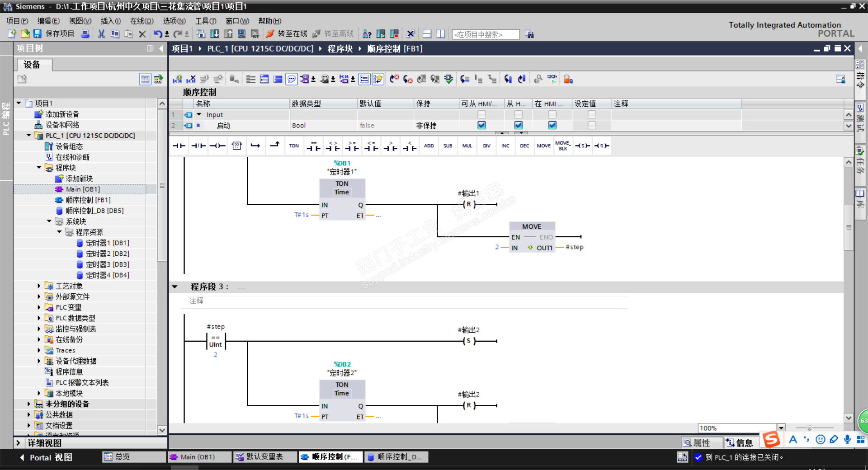Insert the ADD instruction from favorites
The height and width of the screenshot is (470, 868).
[429, 146]
